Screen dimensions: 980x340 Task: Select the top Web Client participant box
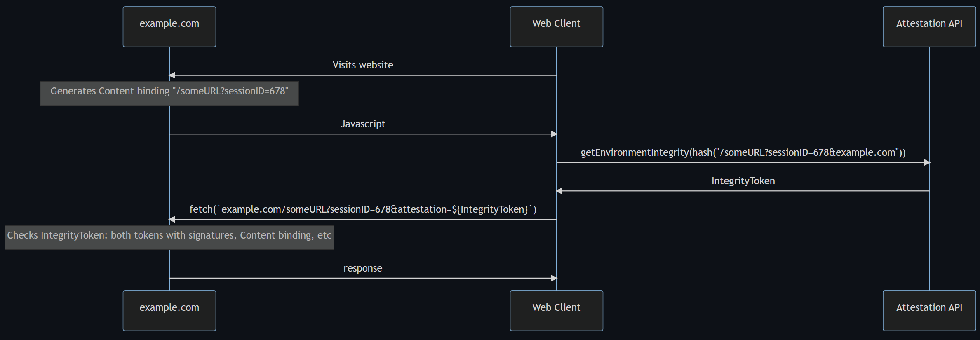(556, 26)
